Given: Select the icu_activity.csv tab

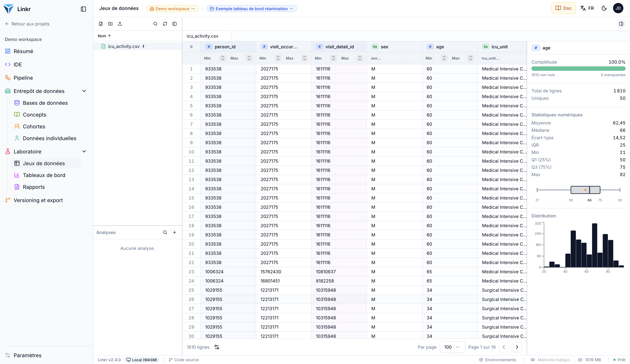Looking at the screenshot, I should tap(202, 36).
